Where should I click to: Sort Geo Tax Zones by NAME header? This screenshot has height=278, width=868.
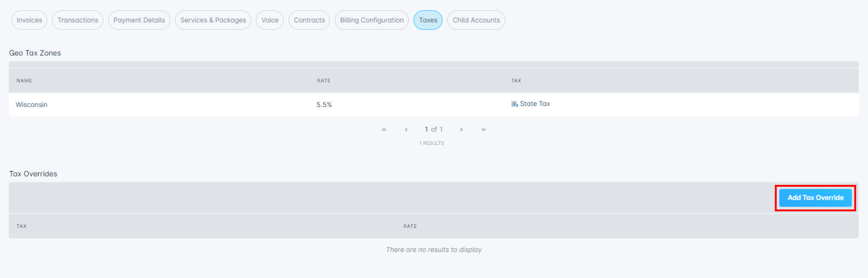24,81
